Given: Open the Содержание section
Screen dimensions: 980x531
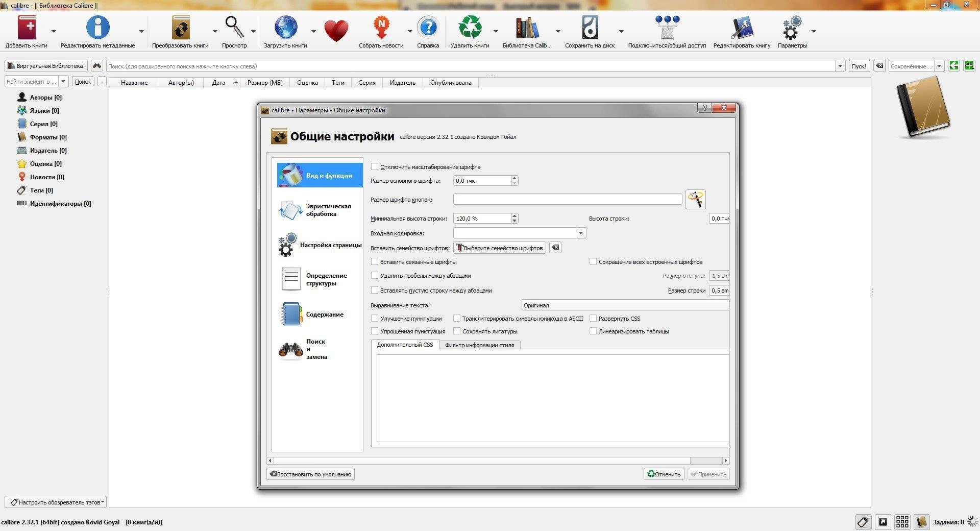Looking at the screenshot, I should (x=320, y=315).
